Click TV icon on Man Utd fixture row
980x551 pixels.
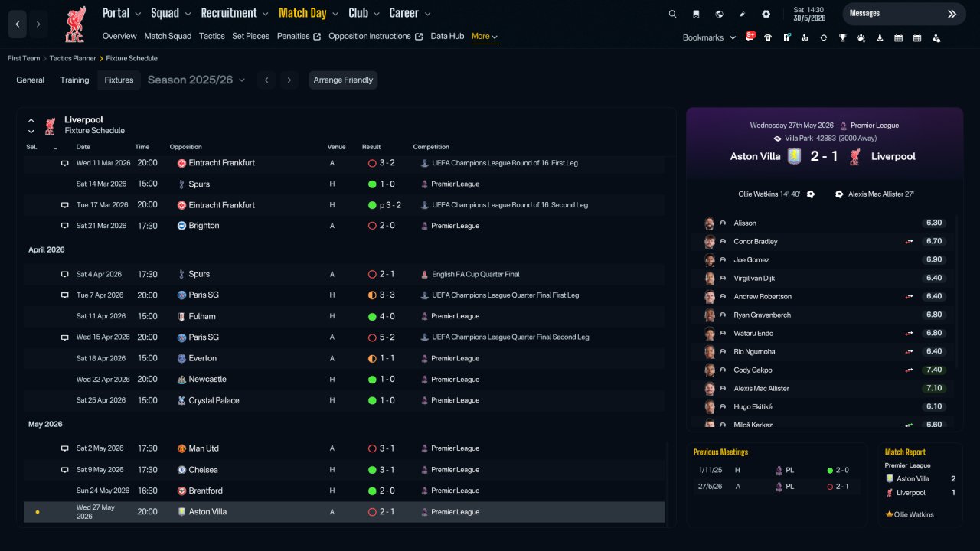[x=65, y=448]
